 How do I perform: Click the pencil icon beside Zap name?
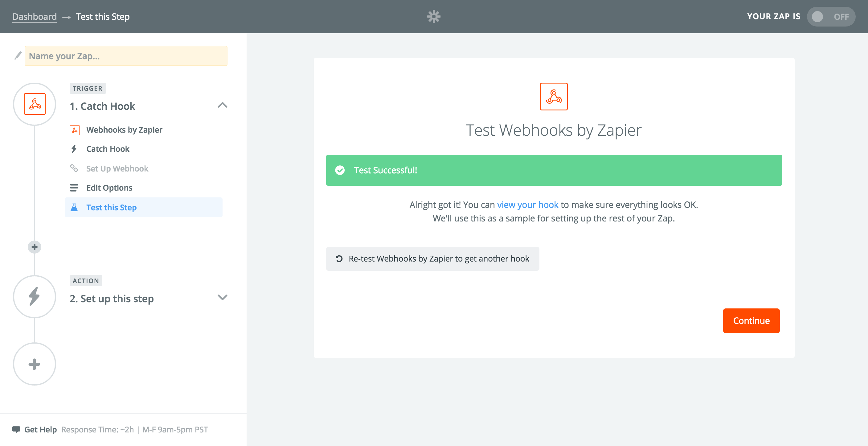coord(18,56)
